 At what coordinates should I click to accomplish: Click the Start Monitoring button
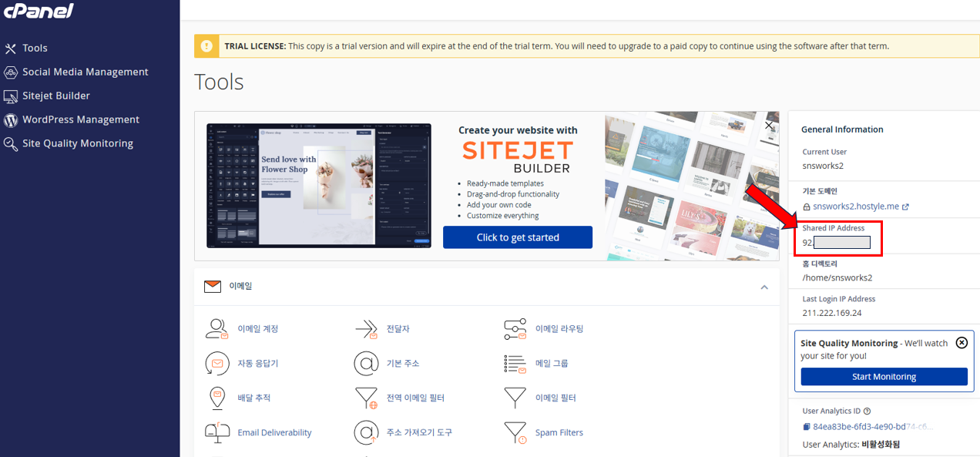(884, 377)
